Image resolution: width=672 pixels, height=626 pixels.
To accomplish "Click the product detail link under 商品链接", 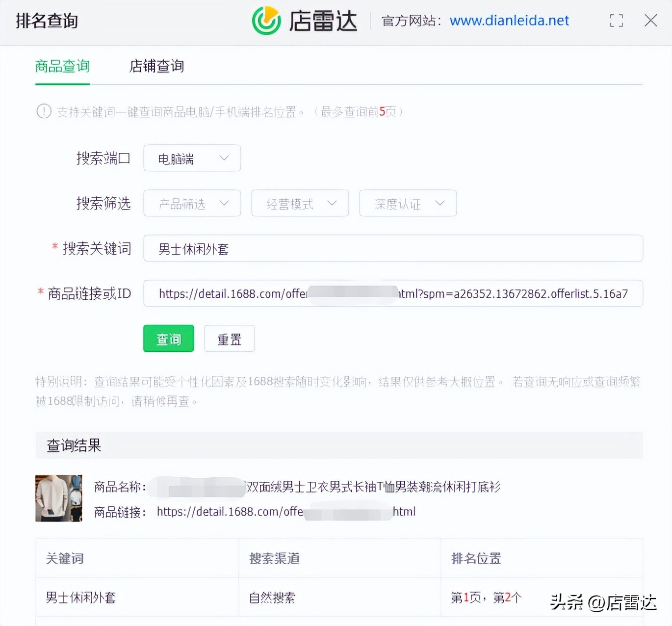I will 285,511.
